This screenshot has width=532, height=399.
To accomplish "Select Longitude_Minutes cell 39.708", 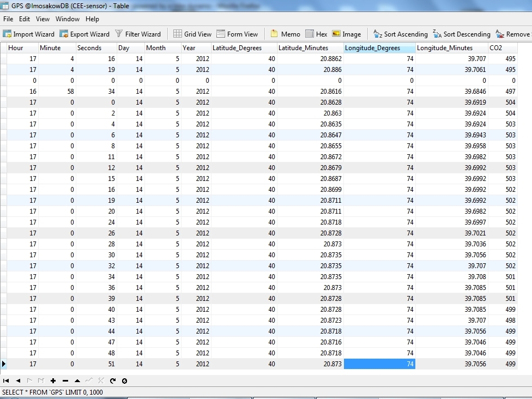I will click(x=452, y=276).
